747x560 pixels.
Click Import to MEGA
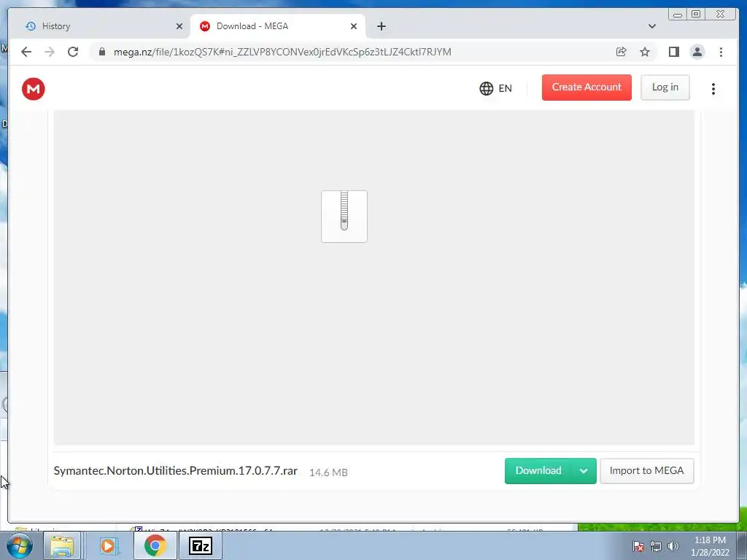coord(646,471)
